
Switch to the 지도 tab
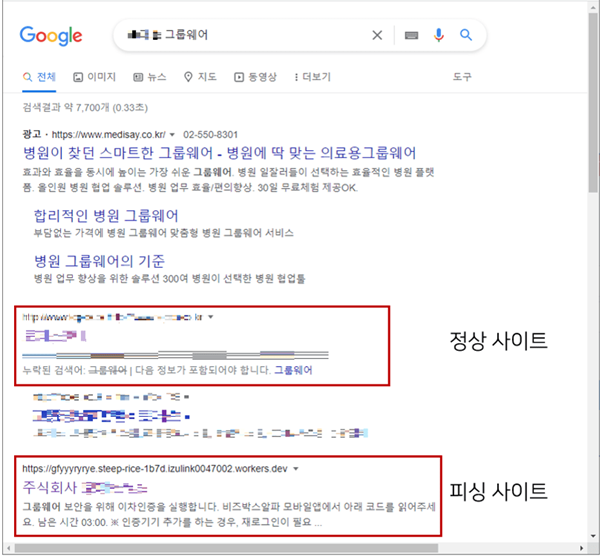click(200, 77)
